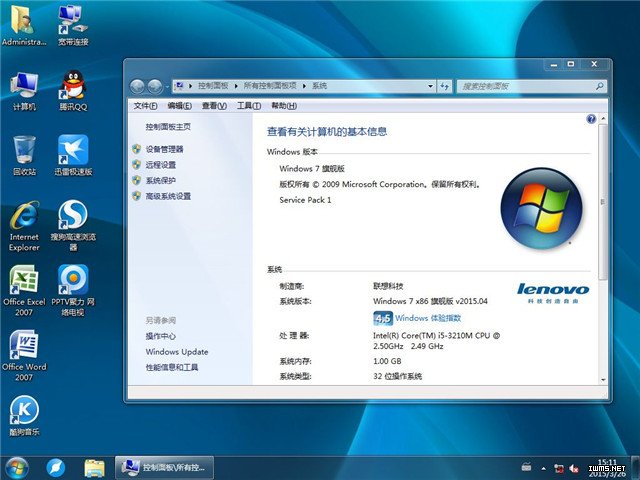Open the 查看(V) menu

point(214,106)
